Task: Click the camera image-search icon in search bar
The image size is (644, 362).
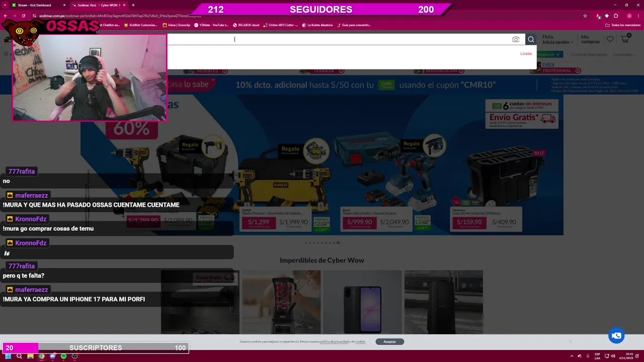Action: click(x=516, y=39)
